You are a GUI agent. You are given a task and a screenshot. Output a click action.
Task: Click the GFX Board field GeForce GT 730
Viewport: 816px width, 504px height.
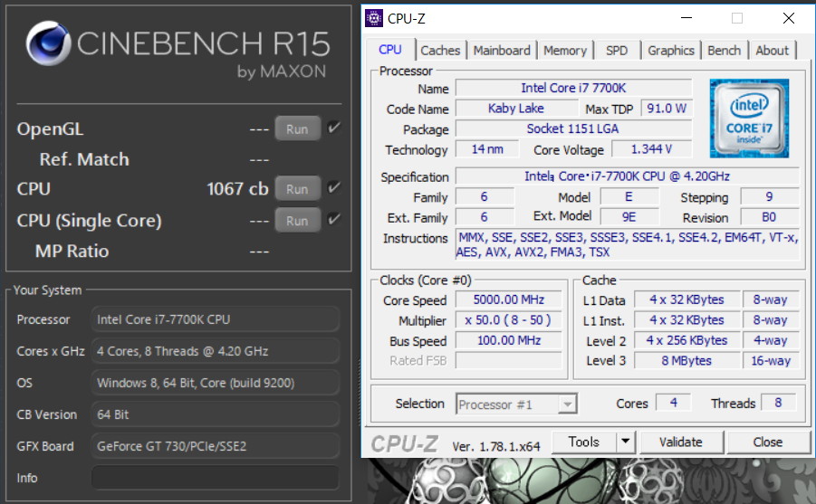pos(216,446)
